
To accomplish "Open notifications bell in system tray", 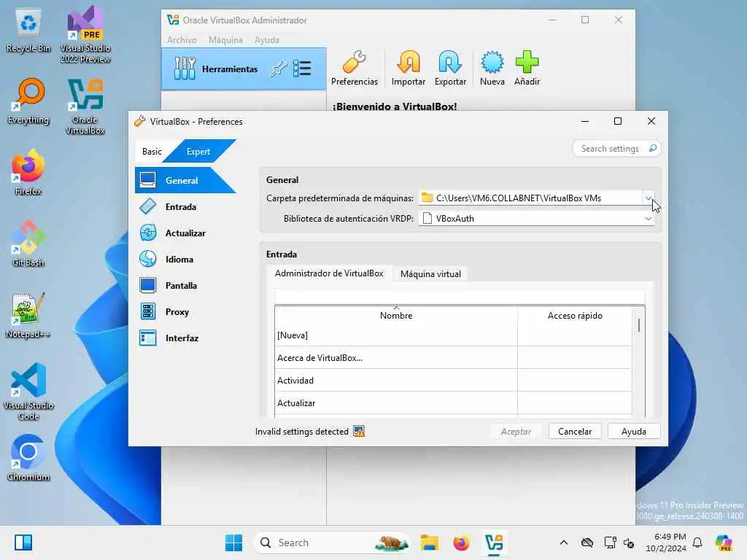I will pos(697,542).
